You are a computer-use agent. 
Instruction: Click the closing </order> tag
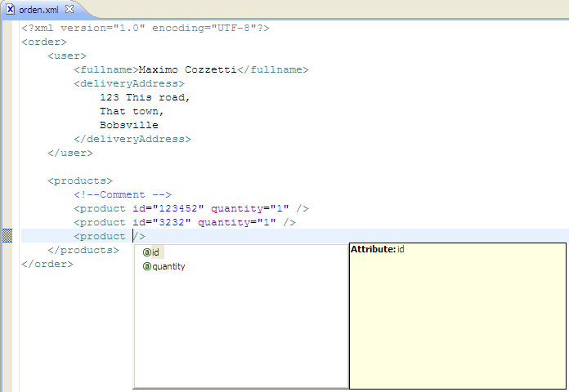point(47,264)
